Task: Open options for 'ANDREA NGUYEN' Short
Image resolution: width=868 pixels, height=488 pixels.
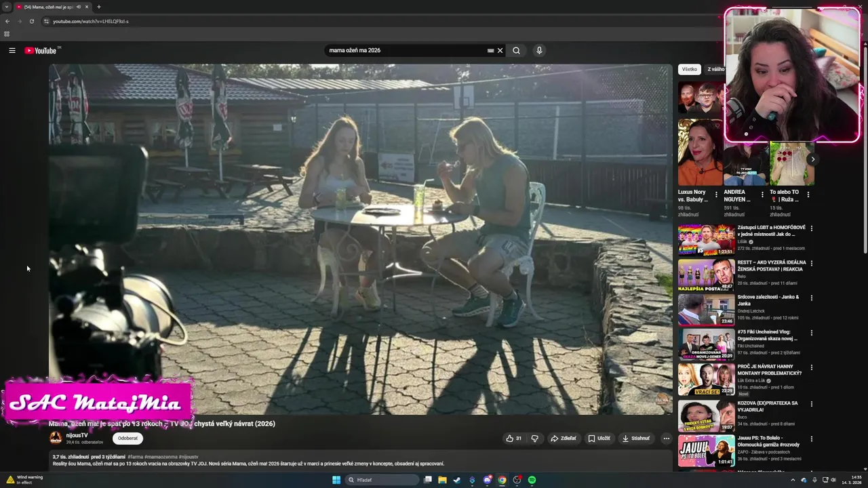Action: click(x=762, y=195)
